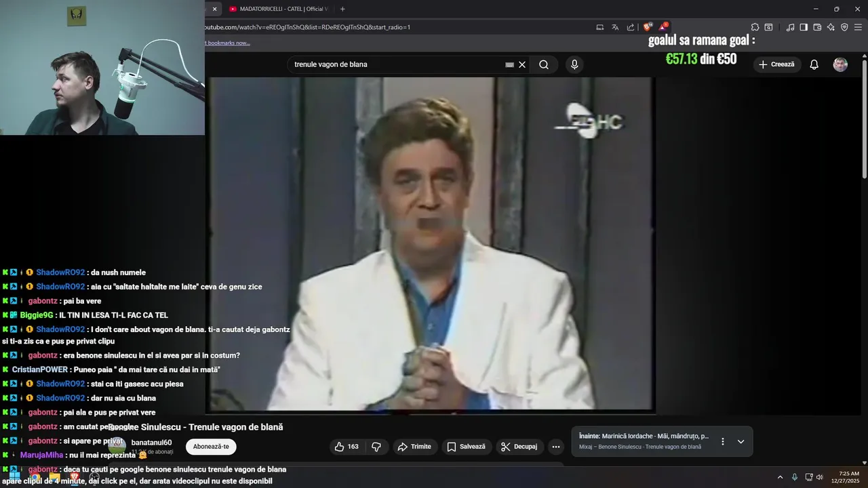Click the Abonează-te subscribe button

(x=211, y=447)
